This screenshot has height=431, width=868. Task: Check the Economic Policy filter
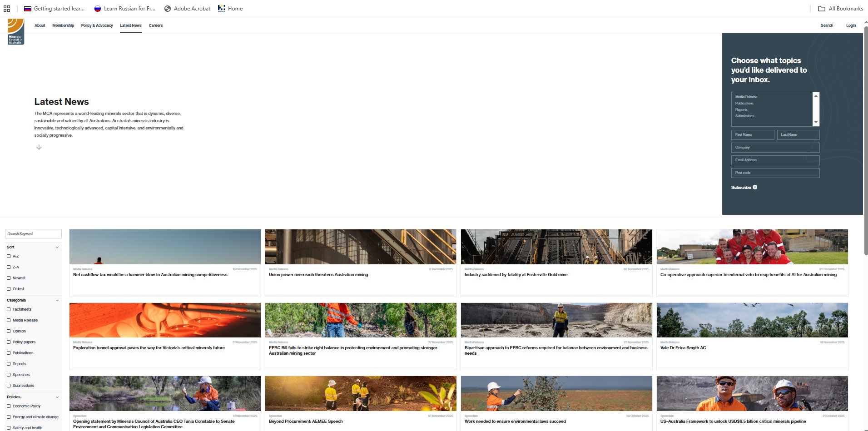click(9, 406)
